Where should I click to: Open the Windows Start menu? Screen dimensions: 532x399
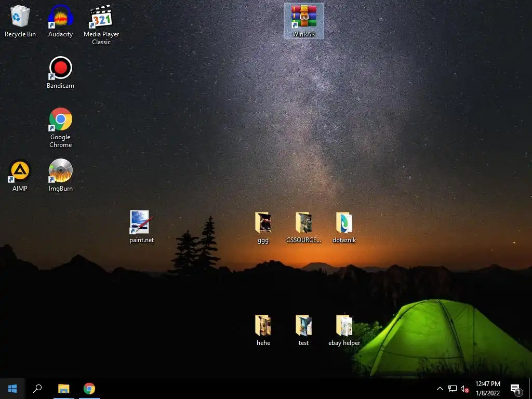(12, 389)
